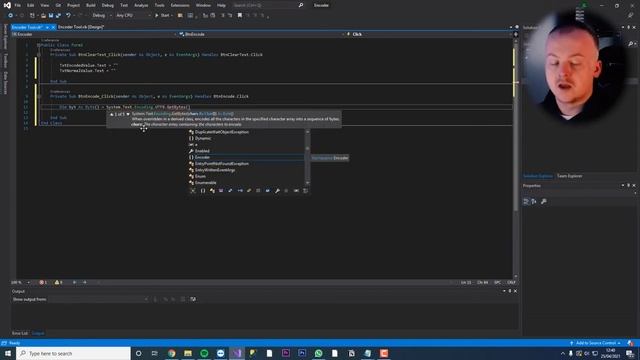Toggle IntelliSense classes filter icon

pyautogui.click(x=212, y=191)
